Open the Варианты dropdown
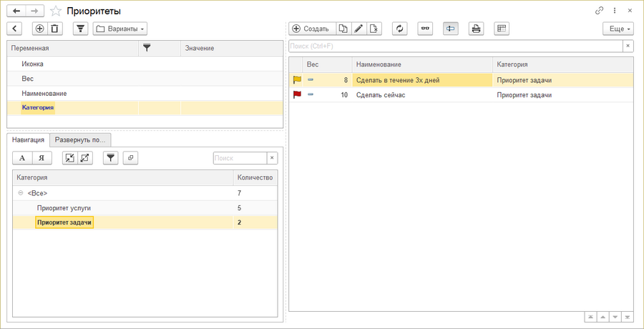Screen dimensions: 644x329 [x=120, y=29]
